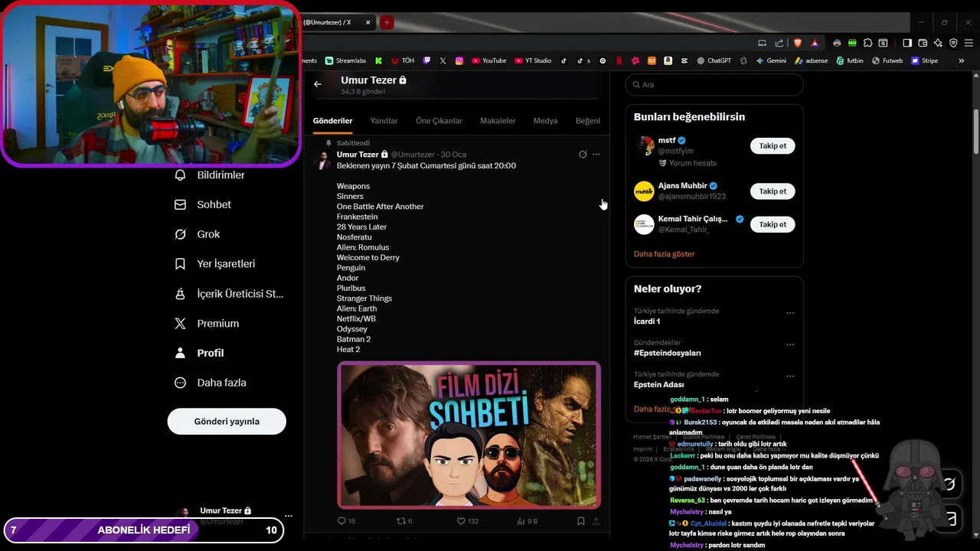Open Film Dizi Sohbeti post image
Screen dimensions: 980x551
[x=469, y=435]
